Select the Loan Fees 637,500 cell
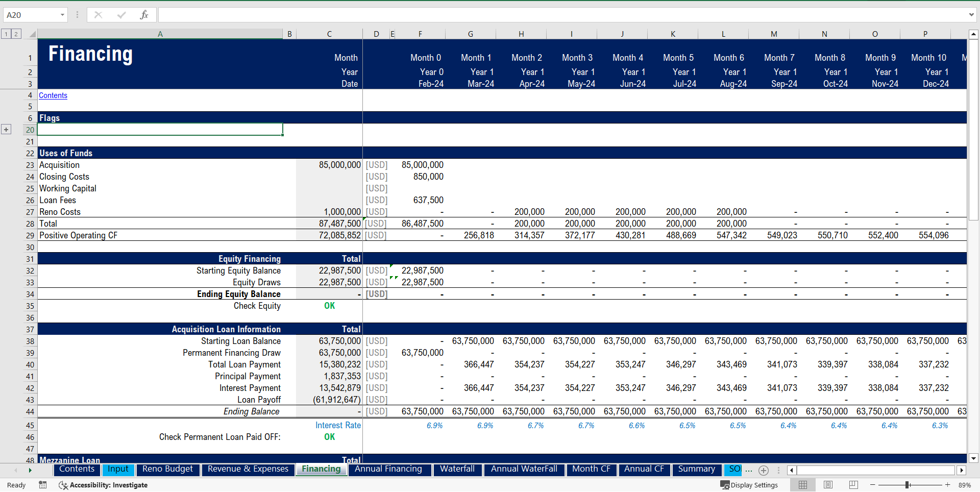 pos(420,200)
